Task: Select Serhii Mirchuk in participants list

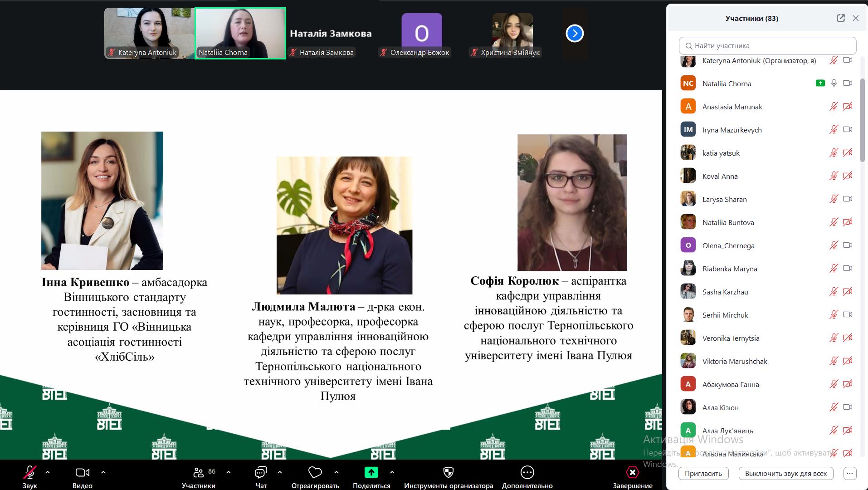Action: pyautogui.click(x=725, y=315)
